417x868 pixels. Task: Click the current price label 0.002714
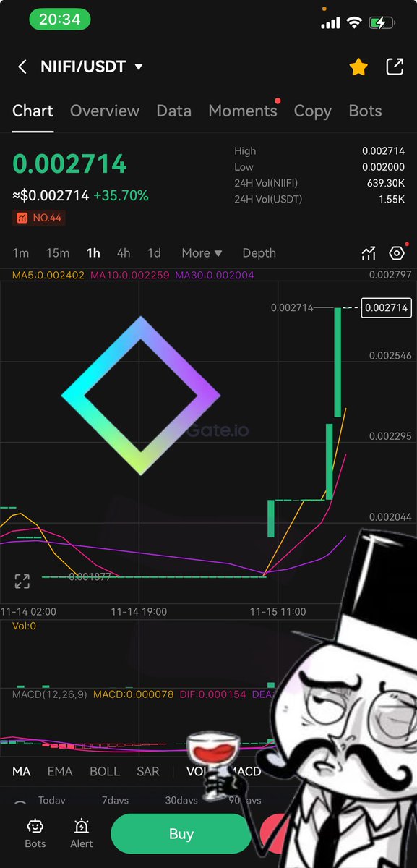point(387,307)
